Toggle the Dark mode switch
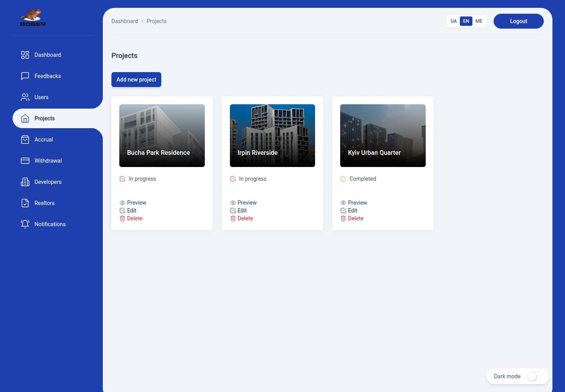565x392 pixels. pos(534,376)
